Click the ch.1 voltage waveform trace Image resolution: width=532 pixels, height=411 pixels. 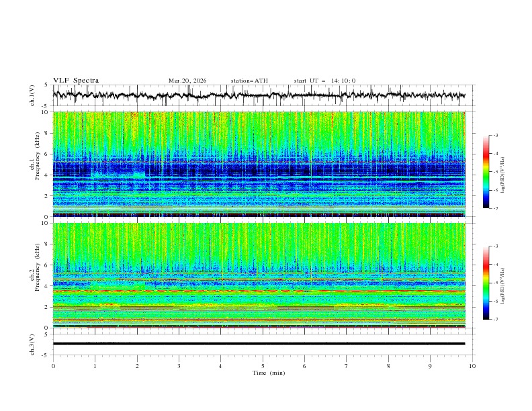(x=259, y=95)
